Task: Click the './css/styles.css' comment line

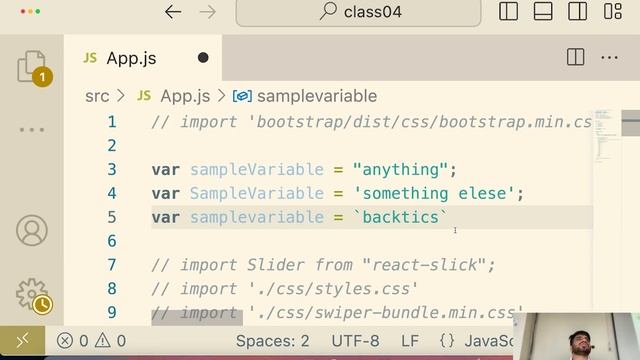Action: [284, 289]
